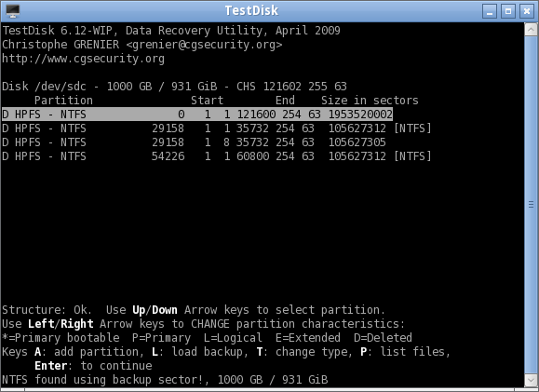539x392 pixels.
Task: Click the 'E=Extended' legend text
Action: coord(307,338)
